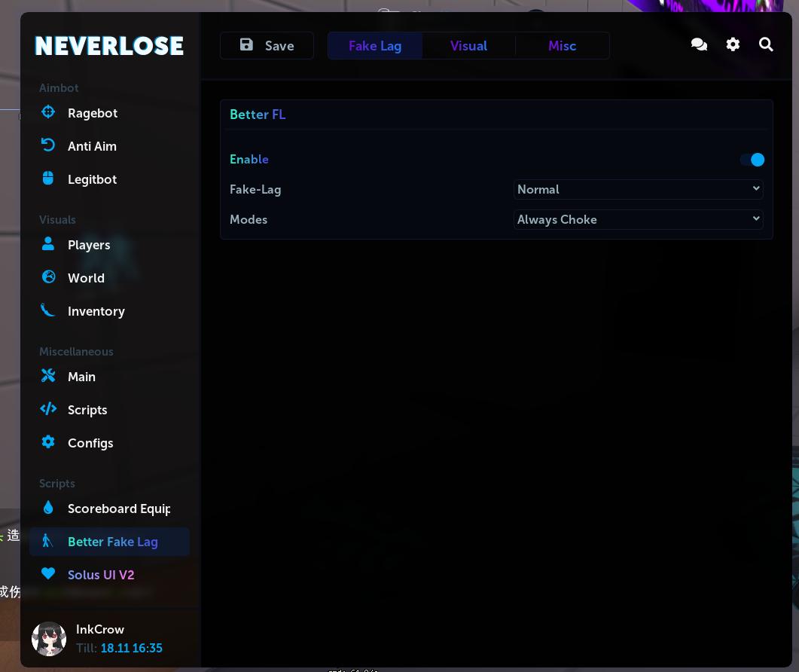Click the Main wrench icon
Image resolution: width=799 pixels, height=672 pixels.
point(48,374)
